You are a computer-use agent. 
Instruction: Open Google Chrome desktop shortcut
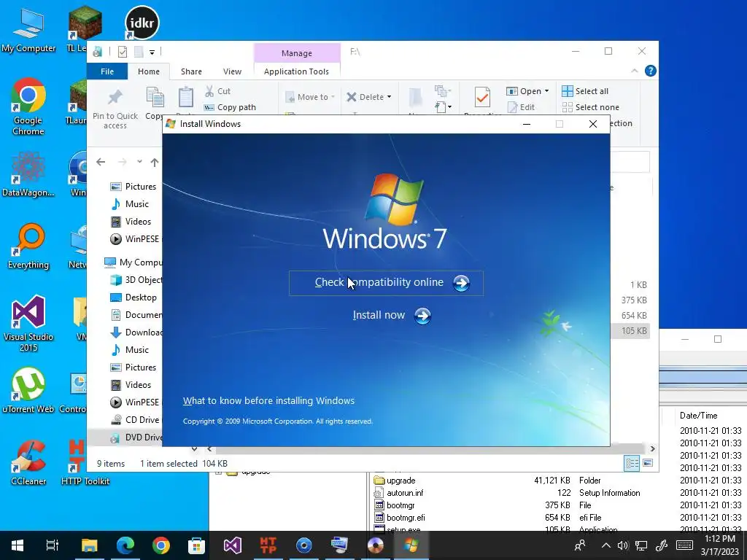[x=28, y=106]
